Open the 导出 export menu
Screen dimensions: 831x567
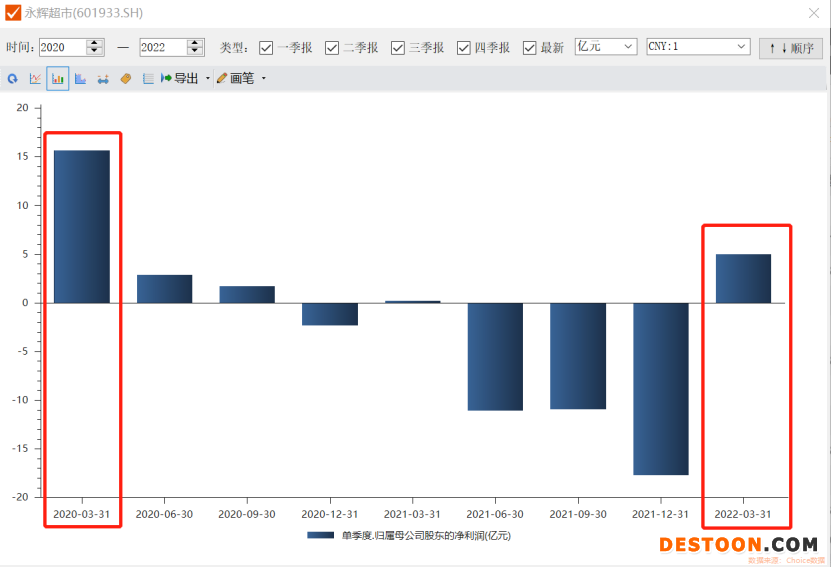click(x=180, y=78)
